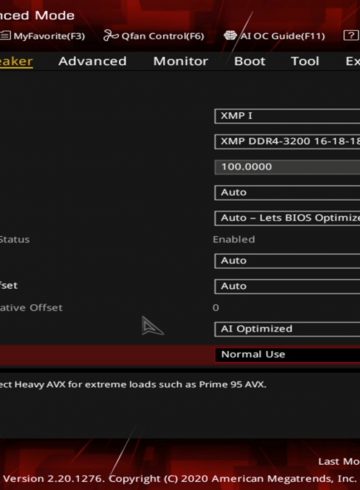Open the Tool tab
The image size is (360, 490).
[x=305, y=61]
